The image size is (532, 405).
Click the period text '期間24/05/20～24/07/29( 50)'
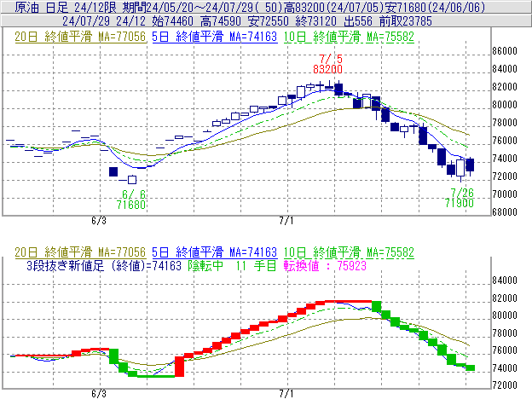203,8
